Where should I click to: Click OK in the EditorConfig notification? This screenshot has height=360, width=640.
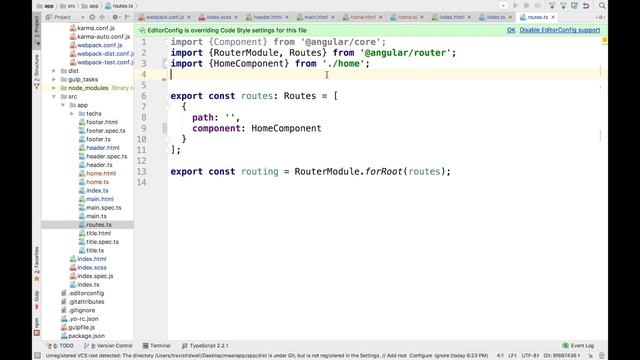click(511, 30)
